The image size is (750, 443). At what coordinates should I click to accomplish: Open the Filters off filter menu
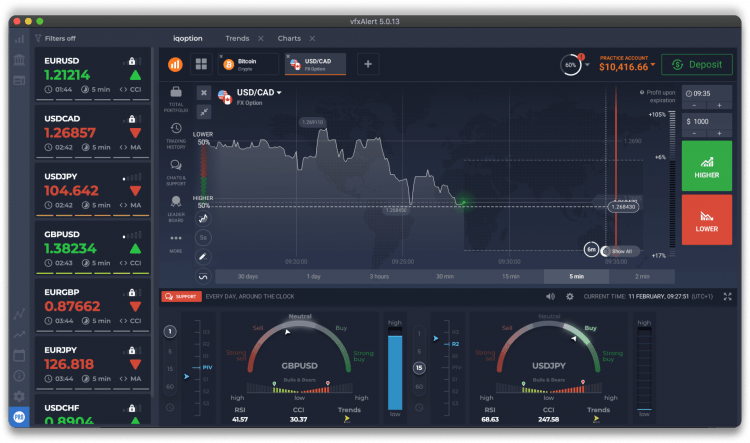pyautogui.click(x=55, y=39)
